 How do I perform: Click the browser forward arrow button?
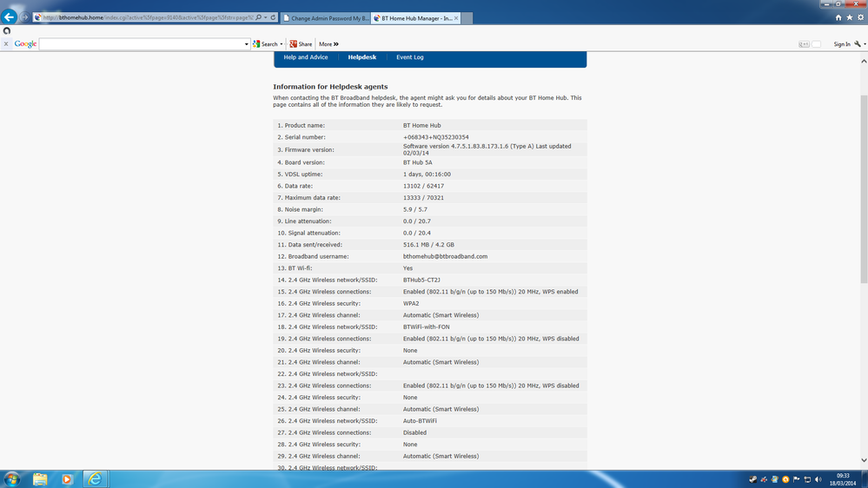click(24, 17)
